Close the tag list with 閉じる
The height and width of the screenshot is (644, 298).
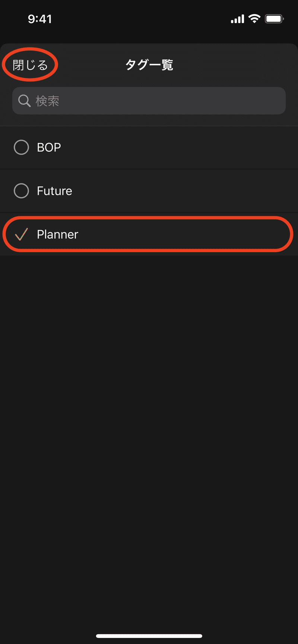31,65
